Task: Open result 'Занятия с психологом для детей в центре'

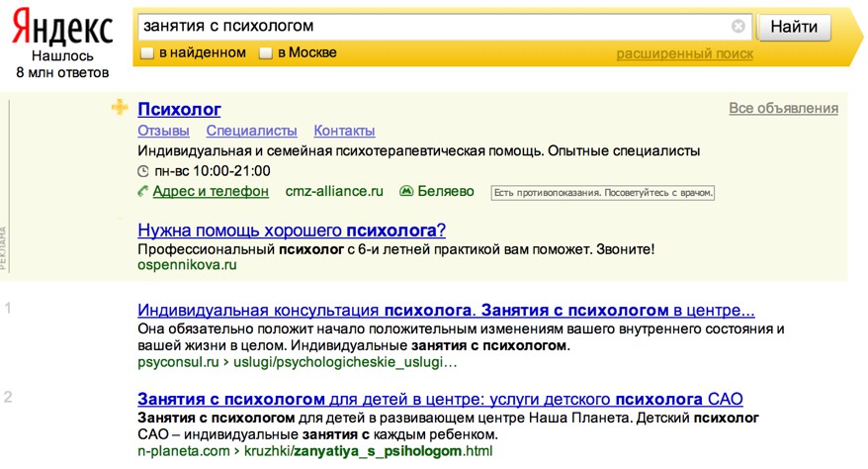Action: (x=440, y=399)
